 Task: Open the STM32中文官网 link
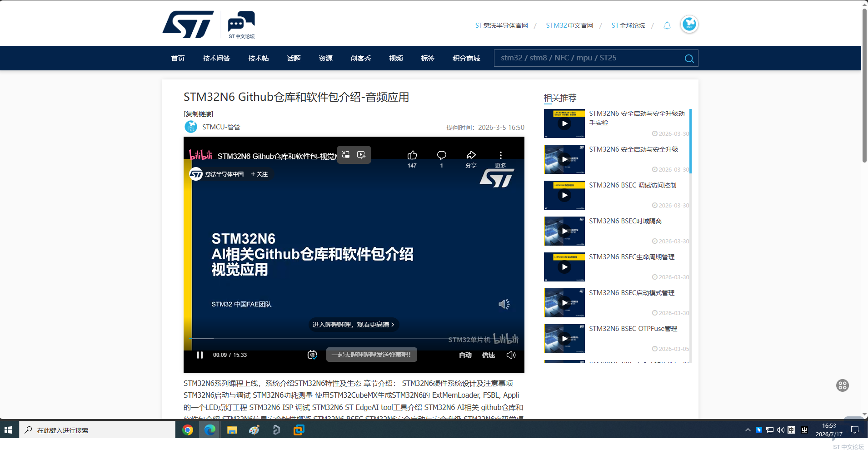coord(569,25)
